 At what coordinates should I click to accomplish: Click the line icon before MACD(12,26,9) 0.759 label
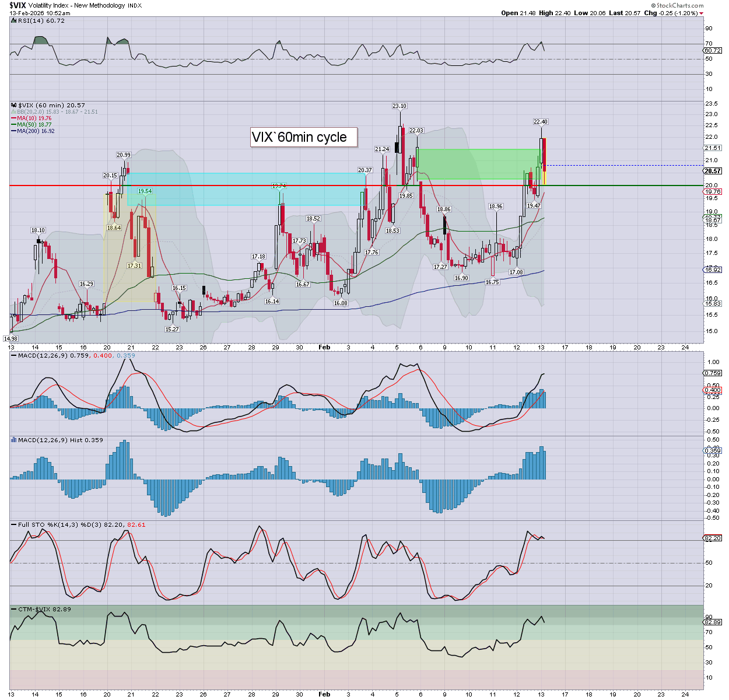(x=13, y=355)
